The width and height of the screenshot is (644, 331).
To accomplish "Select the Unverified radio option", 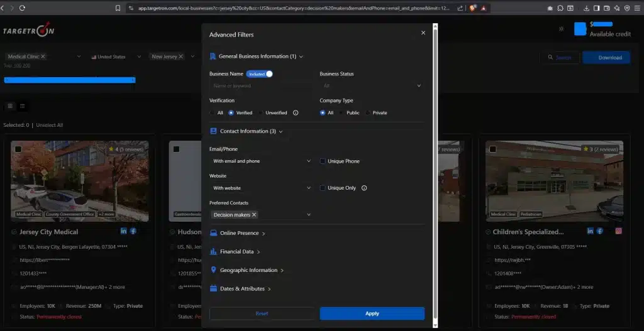I will pos(260,113).
